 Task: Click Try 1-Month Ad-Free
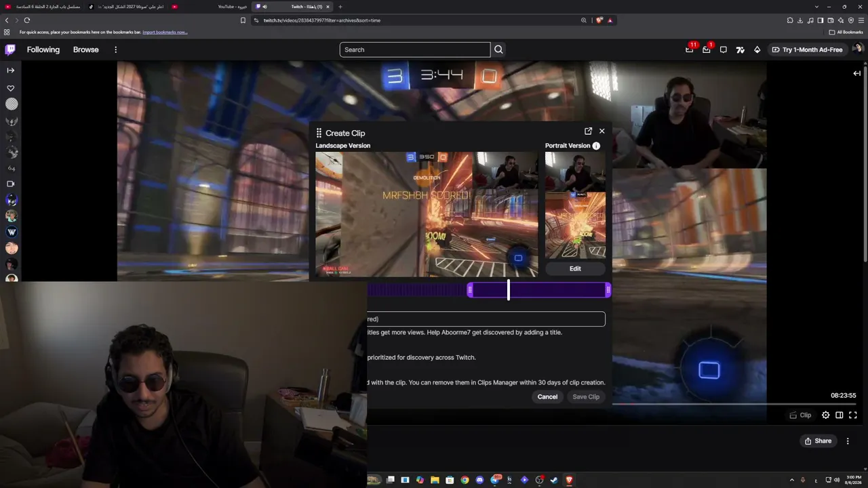(807, 49)
